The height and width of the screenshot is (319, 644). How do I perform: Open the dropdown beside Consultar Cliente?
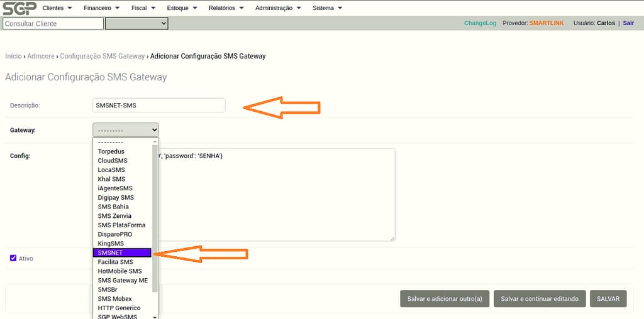pyautogui.click(x=136, y=23)
